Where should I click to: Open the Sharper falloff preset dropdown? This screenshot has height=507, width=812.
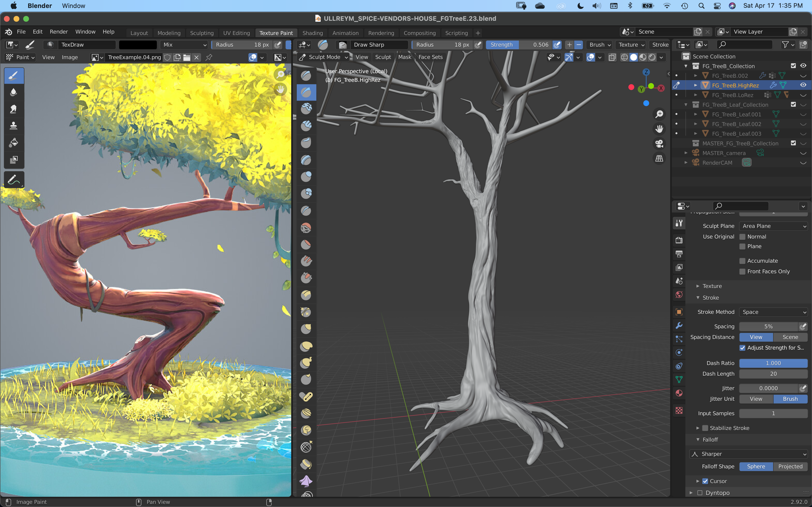tap(748, 454)
